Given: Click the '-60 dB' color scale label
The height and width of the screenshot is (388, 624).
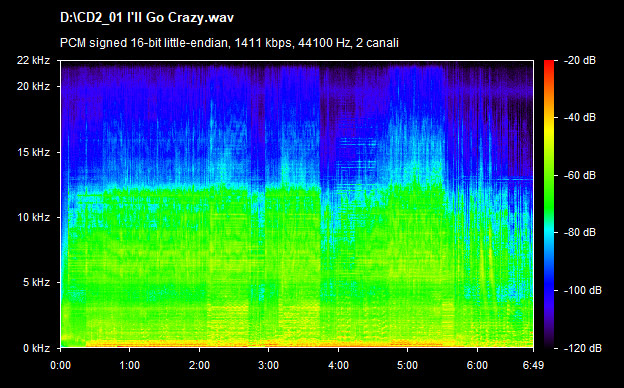Looking at the screenshot, I should click(580, 175).
